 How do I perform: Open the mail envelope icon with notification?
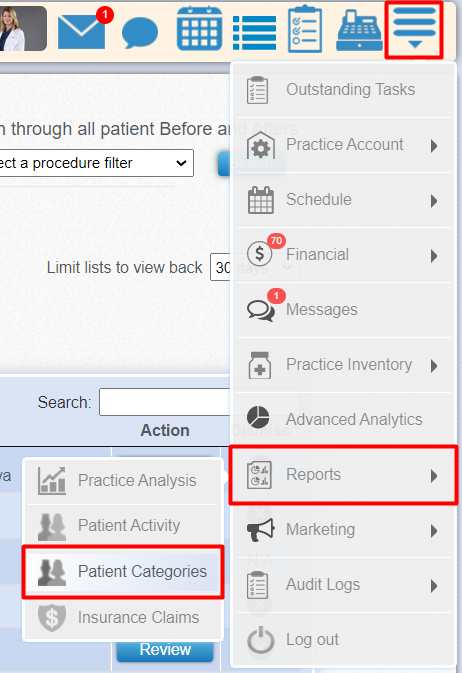click(82, 31)
